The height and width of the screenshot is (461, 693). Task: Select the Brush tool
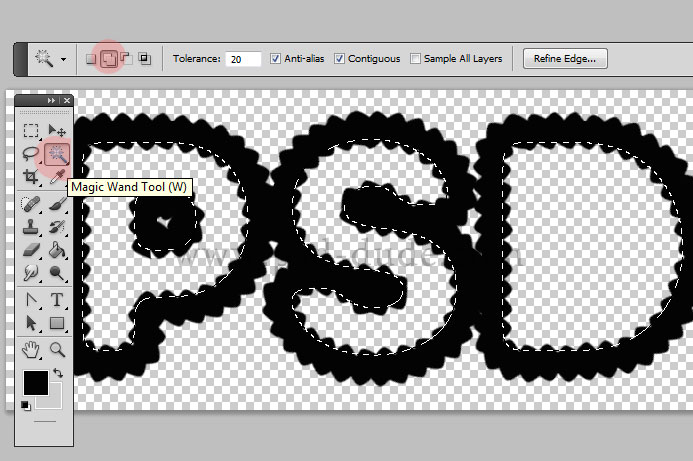(57, 204)
